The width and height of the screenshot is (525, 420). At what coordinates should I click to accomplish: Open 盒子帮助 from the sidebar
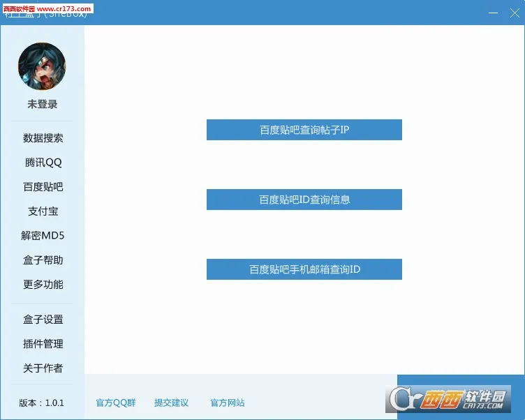pyautogui.click(x=43, y=260)
